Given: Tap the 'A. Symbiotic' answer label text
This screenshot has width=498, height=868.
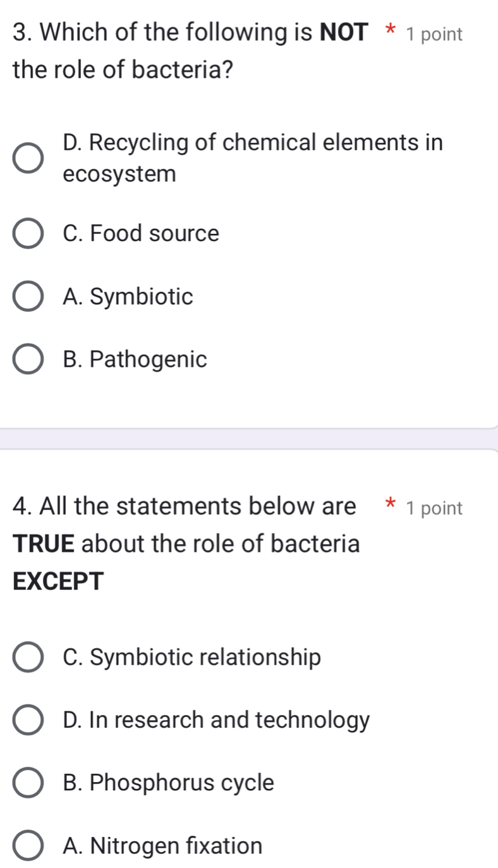Looking at the screenshot, I should pos(128,296).
